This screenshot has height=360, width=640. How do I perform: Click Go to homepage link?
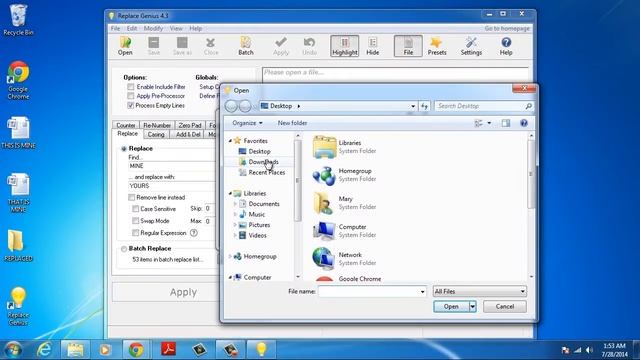point(507,29)
